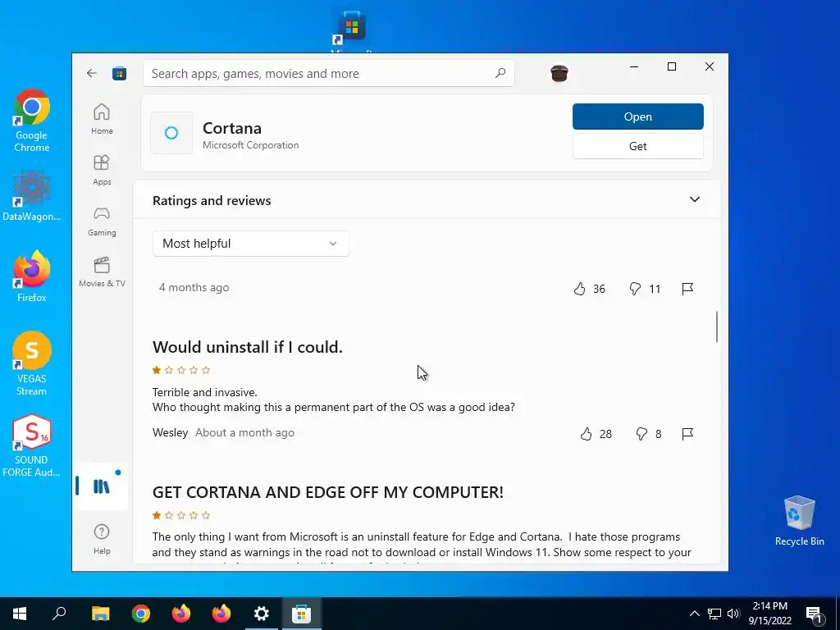Click star rating under 'Would uninstall' review
The image size is (840, 630).
tap(181, 370)
